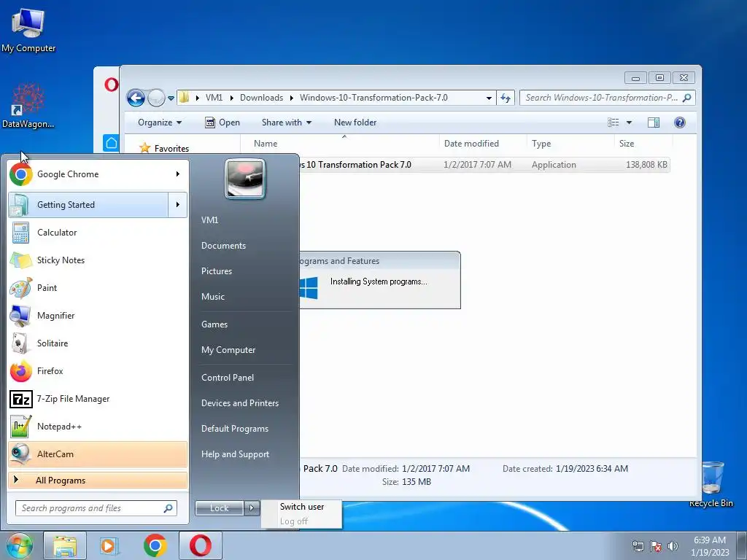This screenshot has height=560, width=747.
Task: Toggle the preview pane button
Action: [x=654, y=122]
